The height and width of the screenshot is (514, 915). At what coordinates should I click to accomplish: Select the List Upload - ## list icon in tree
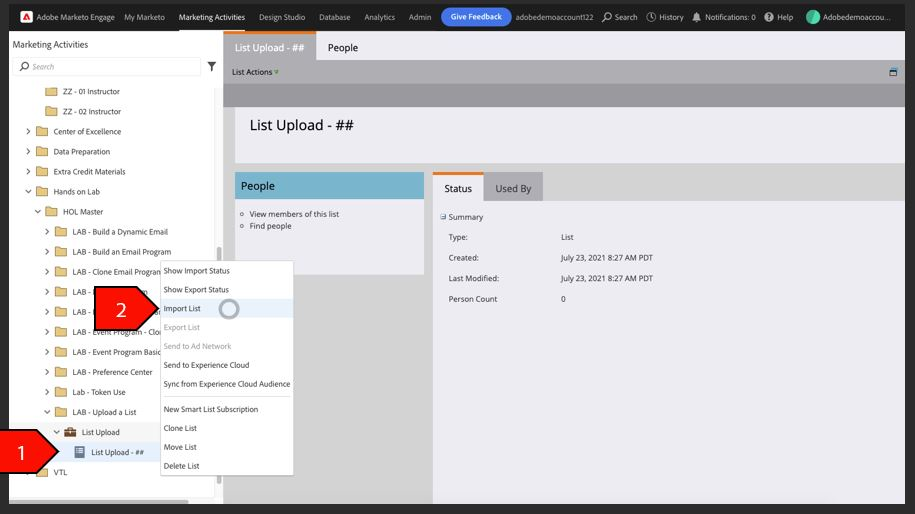point(79,452)
